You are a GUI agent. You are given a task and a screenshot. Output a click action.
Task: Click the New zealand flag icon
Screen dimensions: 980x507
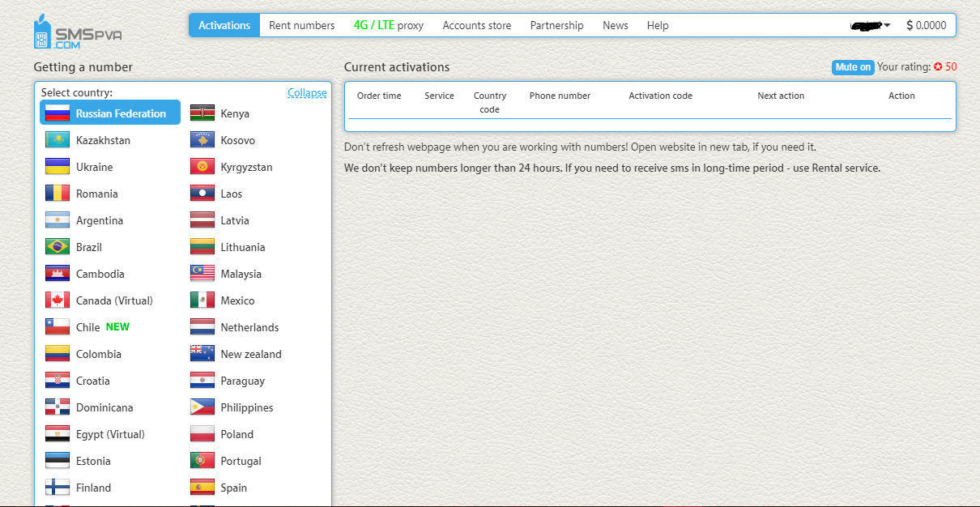tap(202, 354)
